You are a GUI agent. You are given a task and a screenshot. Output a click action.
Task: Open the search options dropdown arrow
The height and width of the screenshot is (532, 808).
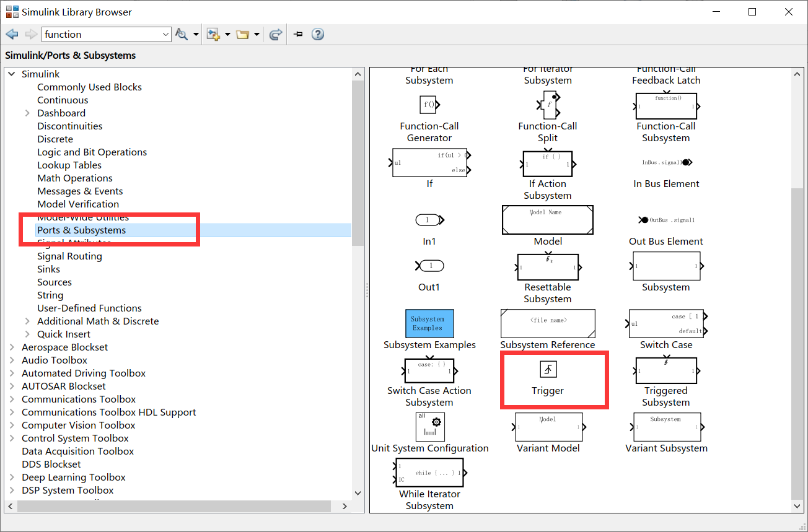[196, 35]
